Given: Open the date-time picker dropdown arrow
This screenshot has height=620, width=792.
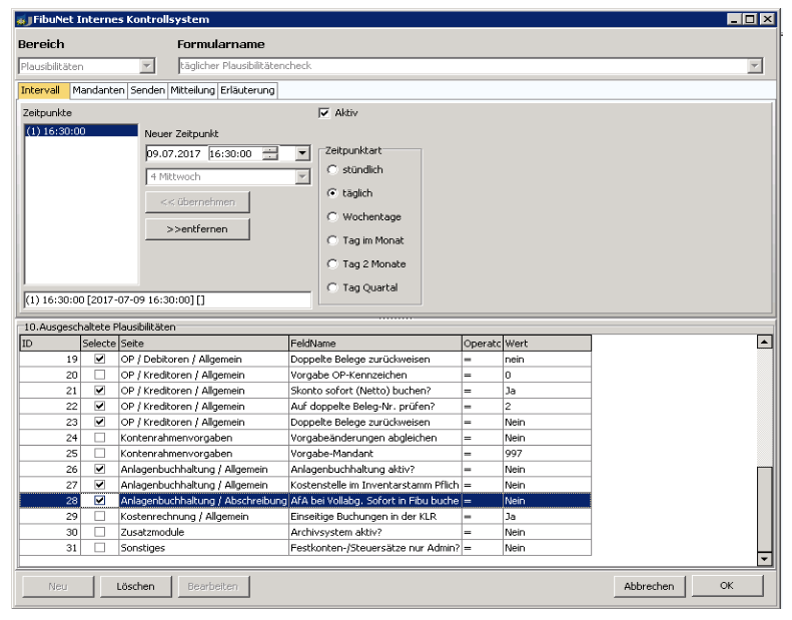Looking at the screenshot, I should [302, 153].
